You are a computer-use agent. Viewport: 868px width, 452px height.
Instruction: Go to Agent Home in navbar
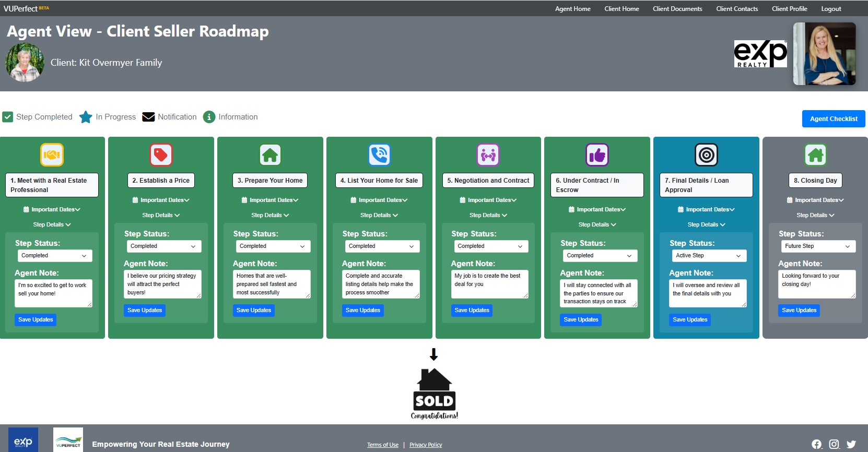click(572, 9)
